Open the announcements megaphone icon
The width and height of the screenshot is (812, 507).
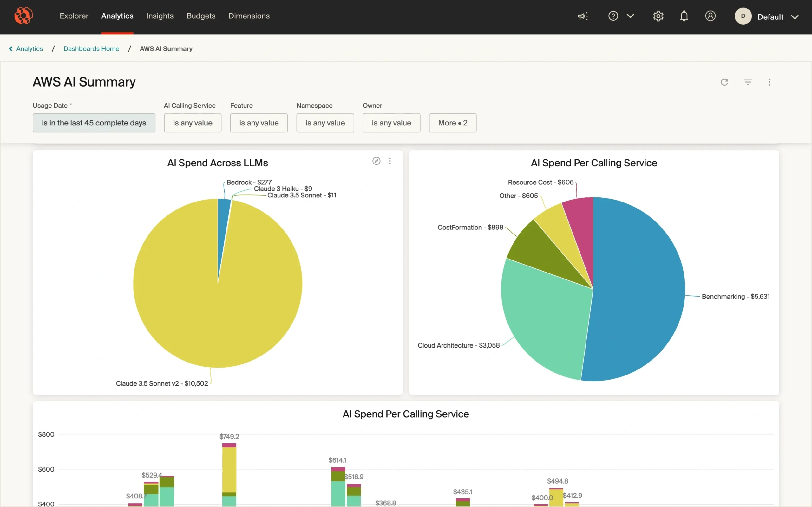tap(583, 16)
